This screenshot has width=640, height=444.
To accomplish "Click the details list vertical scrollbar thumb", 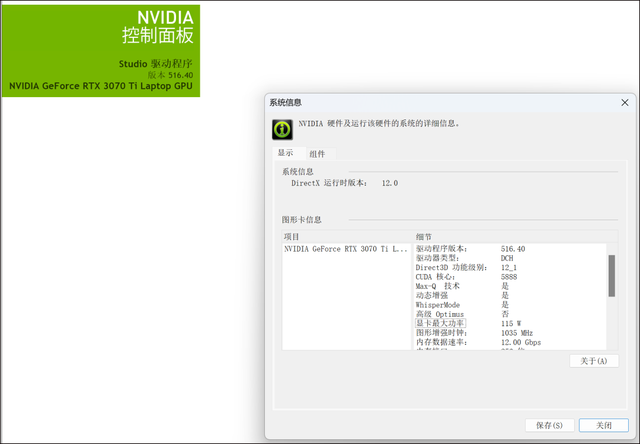I will click(x=611, y=276).
